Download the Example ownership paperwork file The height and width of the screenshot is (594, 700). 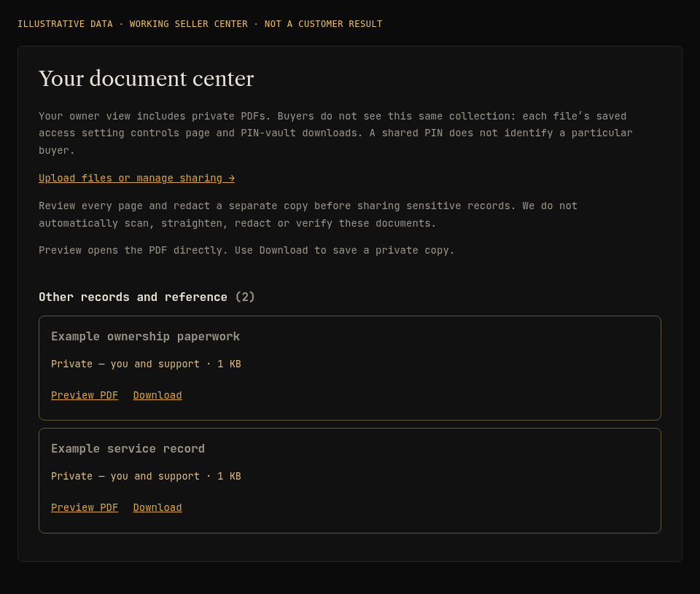click(x=157, y=396)
